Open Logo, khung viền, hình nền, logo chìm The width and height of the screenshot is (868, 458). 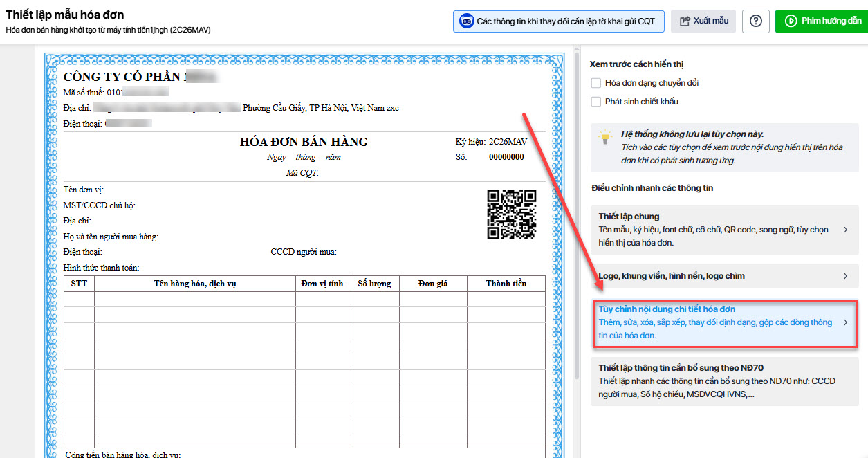click(712, 276)
